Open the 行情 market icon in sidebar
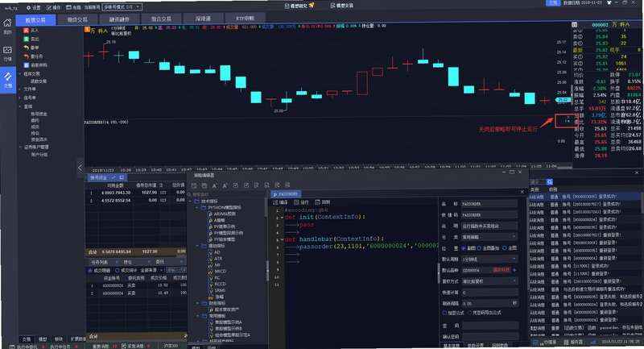 click(7, 50)
